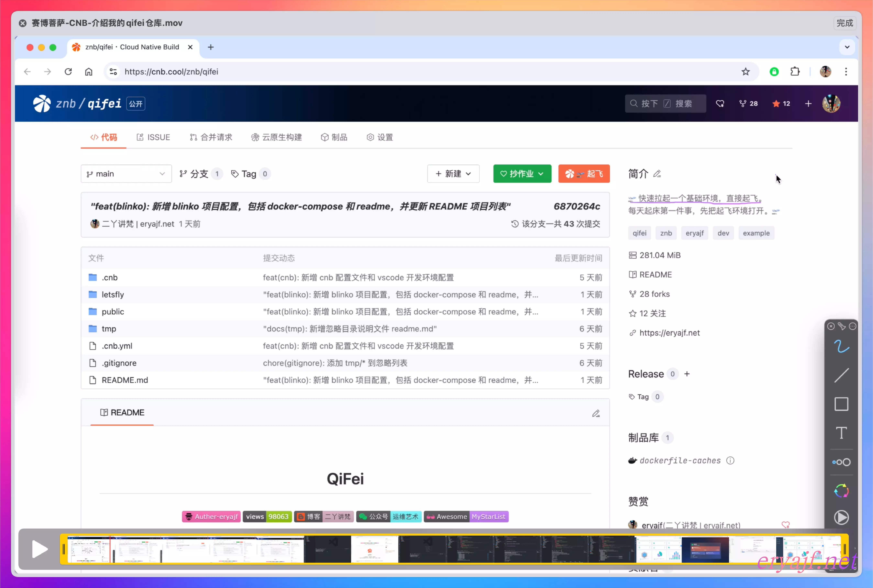Click the star icon showing 12
The height and width of the screenshot is (588, 873).
pos(781,103)
